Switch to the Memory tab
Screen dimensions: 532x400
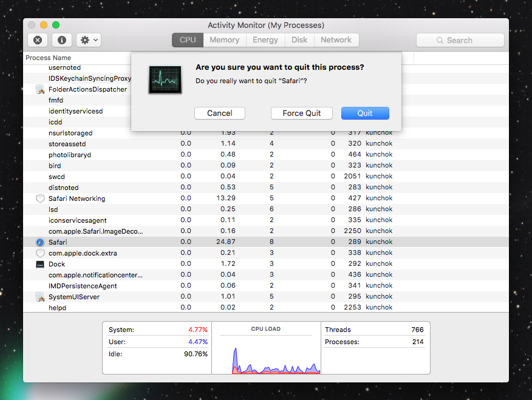coord(224,40)
